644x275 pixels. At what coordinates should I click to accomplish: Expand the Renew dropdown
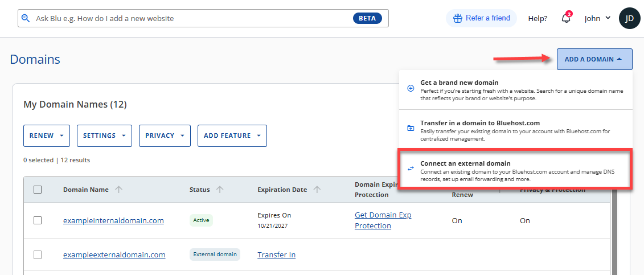point(46,136)
